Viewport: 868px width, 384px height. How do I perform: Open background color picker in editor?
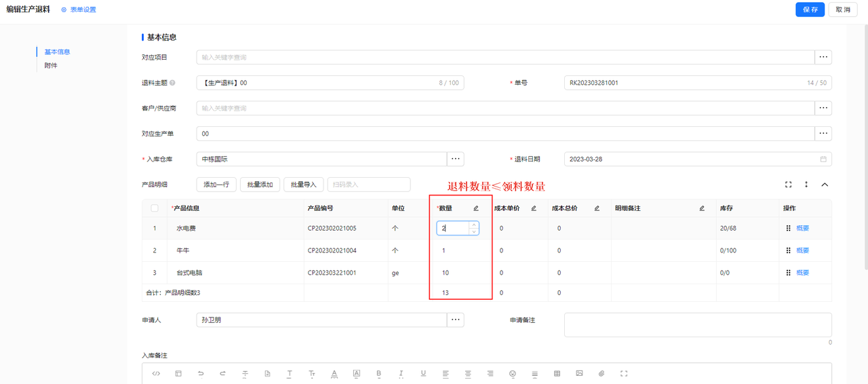(x=357, y=373)
